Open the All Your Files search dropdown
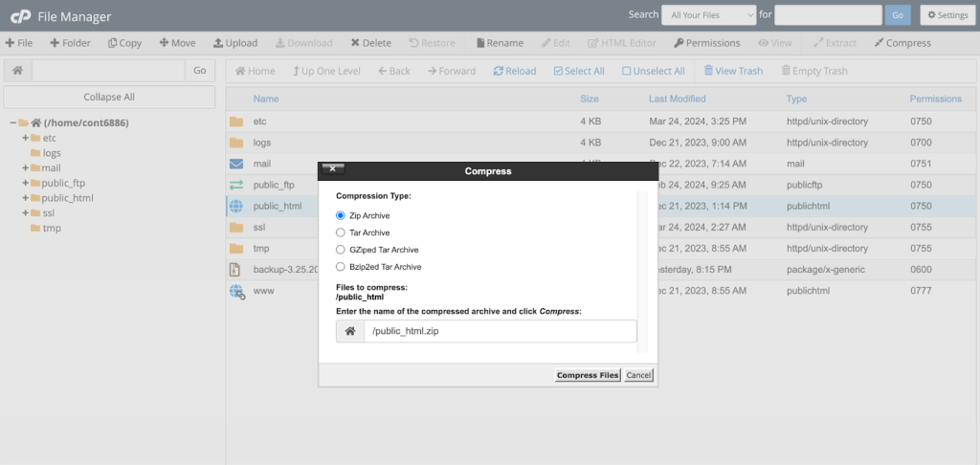The height and width of the screenshot is (465, 980). tap(708, 15)
